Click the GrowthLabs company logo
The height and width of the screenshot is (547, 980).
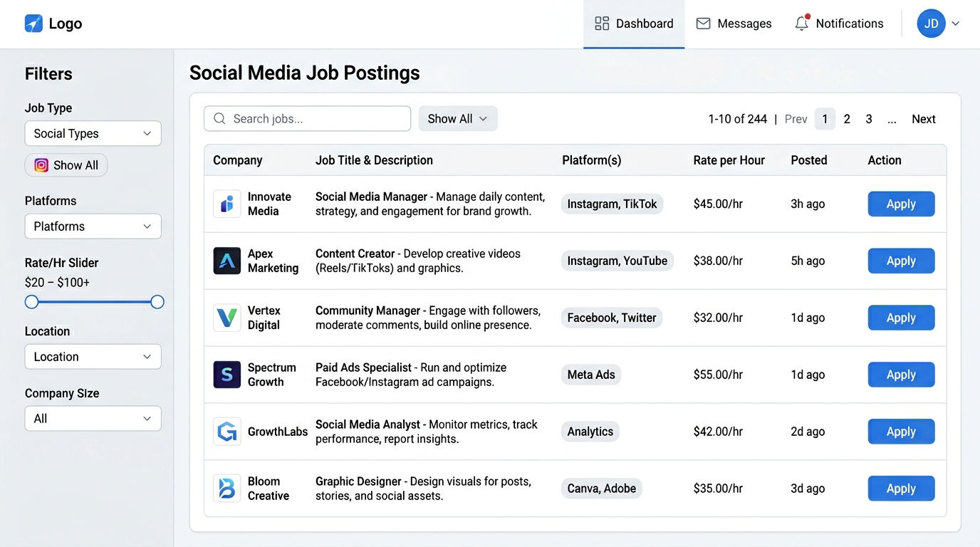227,432
